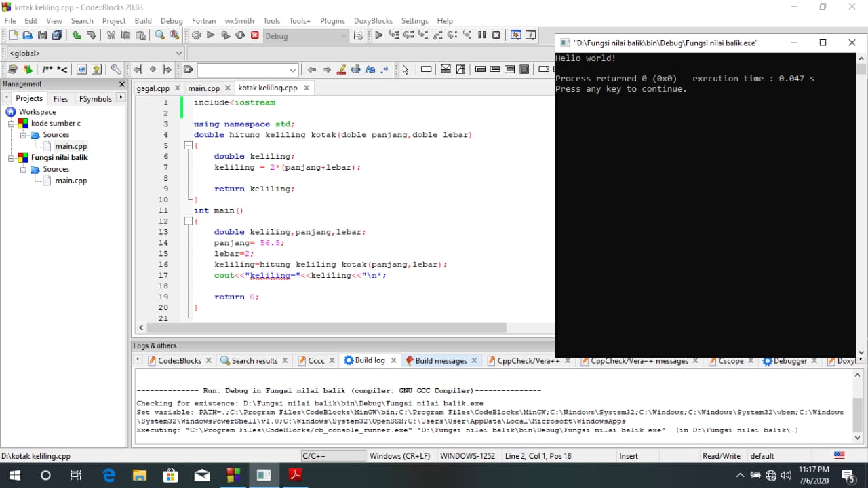
Task: Open Microsoft Edge from the taskbar
Action: 108,475
